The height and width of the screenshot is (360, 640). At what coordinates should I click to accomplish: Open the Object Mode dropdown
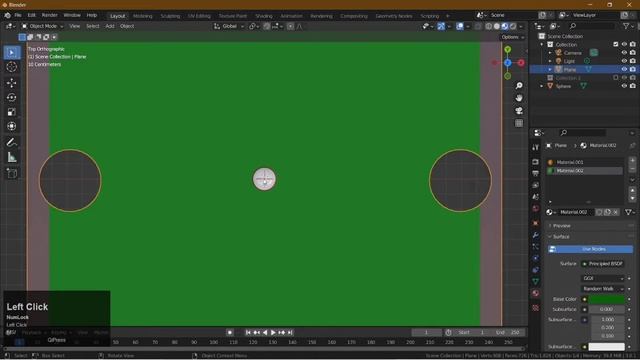point(43,26)
